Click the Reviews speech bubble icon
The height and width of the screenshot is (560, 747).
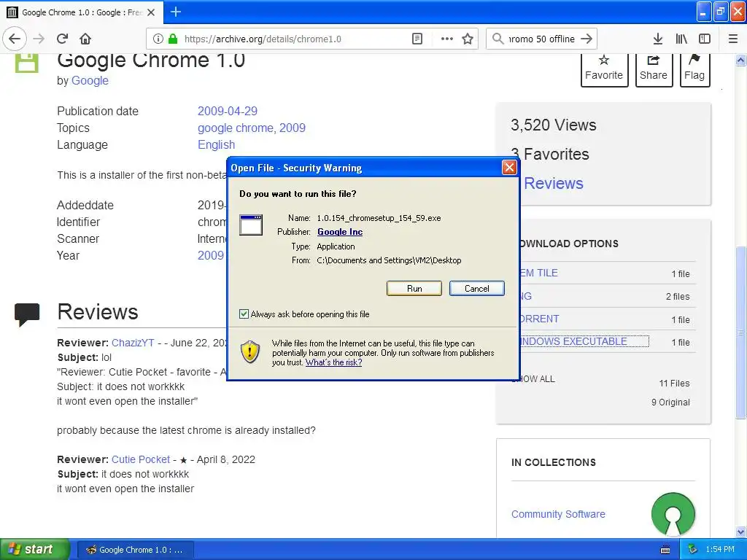[27, 314]
